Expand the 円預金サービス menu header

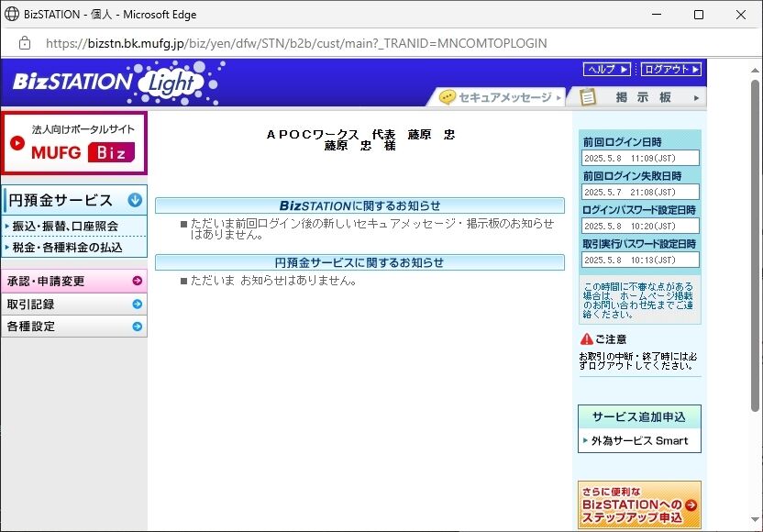[75, 200]
